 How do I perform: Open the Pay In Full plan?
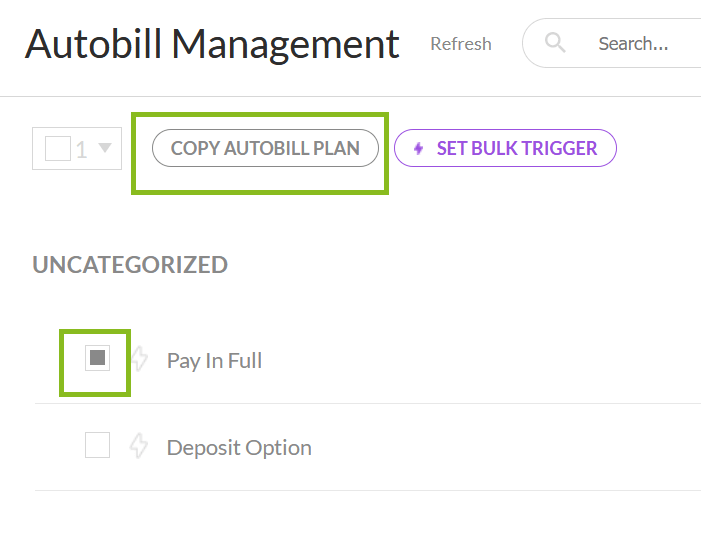[x=214, y=360]
